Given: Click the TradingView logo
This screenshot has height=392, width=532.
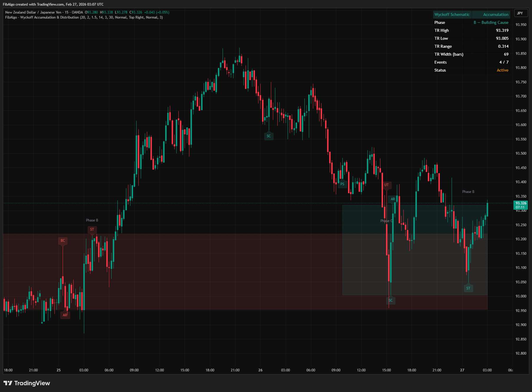Looking at the screenshot, I should (26, 383).
